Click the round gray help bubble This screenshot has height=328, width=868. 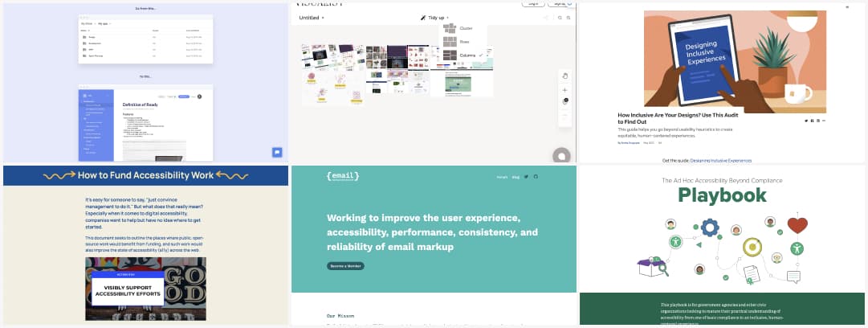[x=562, y=156]
